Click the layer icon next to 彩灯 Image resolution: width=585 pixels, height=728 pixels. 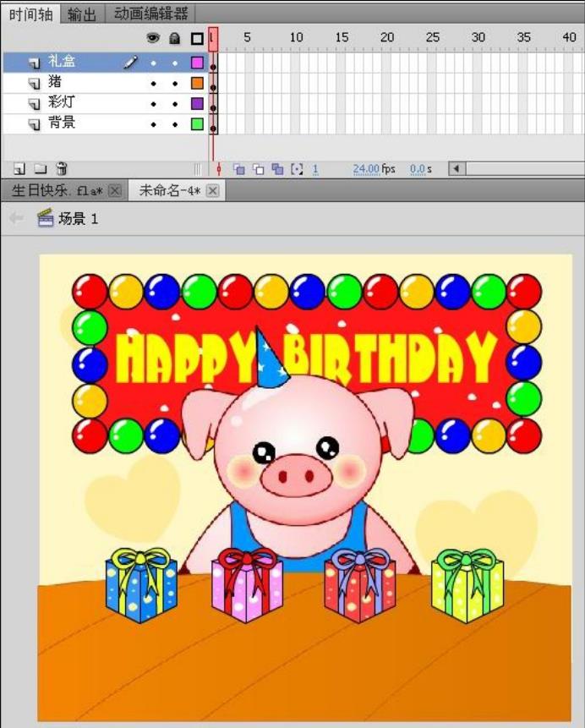pyautogui.click(x=34, y=103)
